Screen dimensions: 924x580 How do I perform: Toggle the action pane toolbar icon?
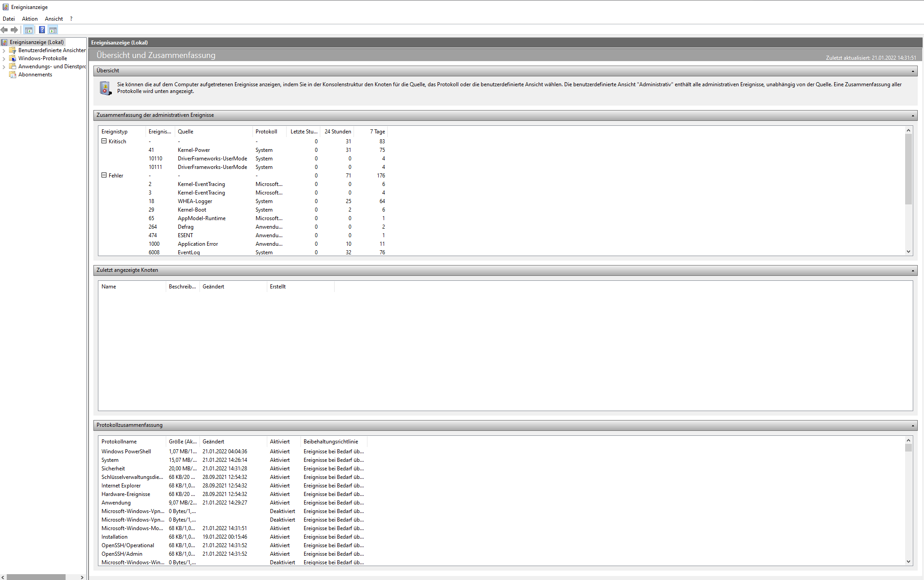click(x=53, y=30)
